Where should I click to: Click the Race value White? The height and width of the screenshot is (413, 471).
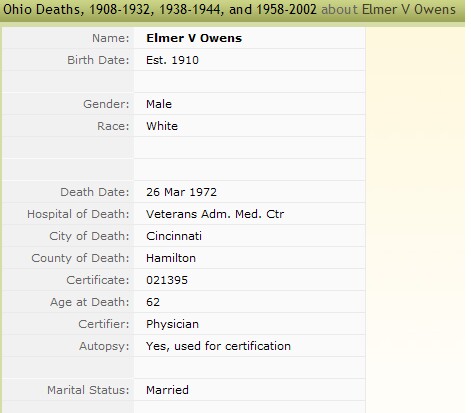click(x=162, y=126)
